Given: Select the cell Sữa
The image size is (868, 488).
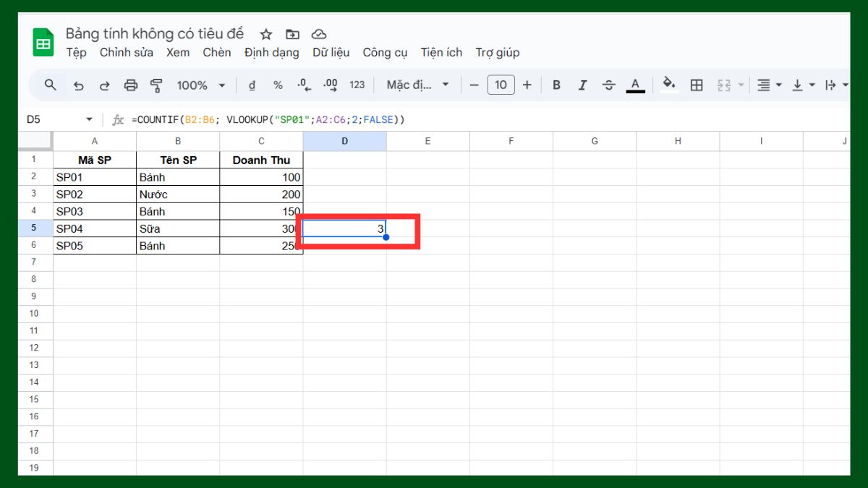Looking at the screenshot, I should (178, 228).
